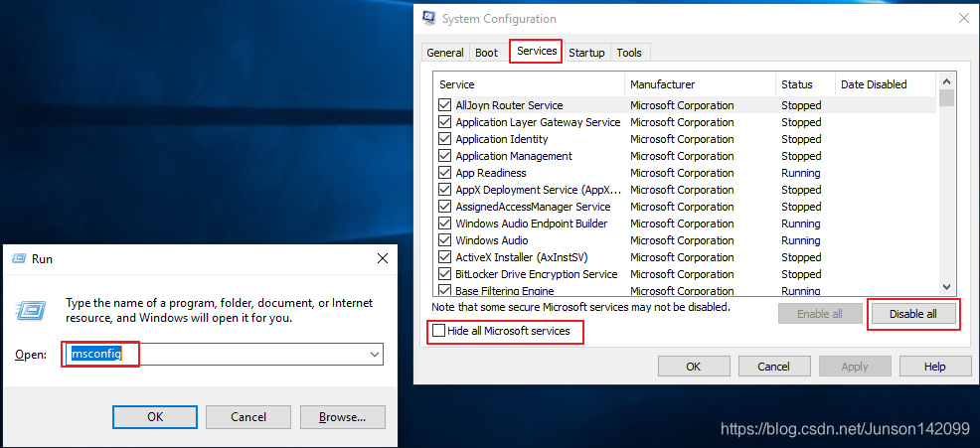Select the App Readiness row name
The height and width of the screenshot is (448, 980).
click(x=491, y=173)
